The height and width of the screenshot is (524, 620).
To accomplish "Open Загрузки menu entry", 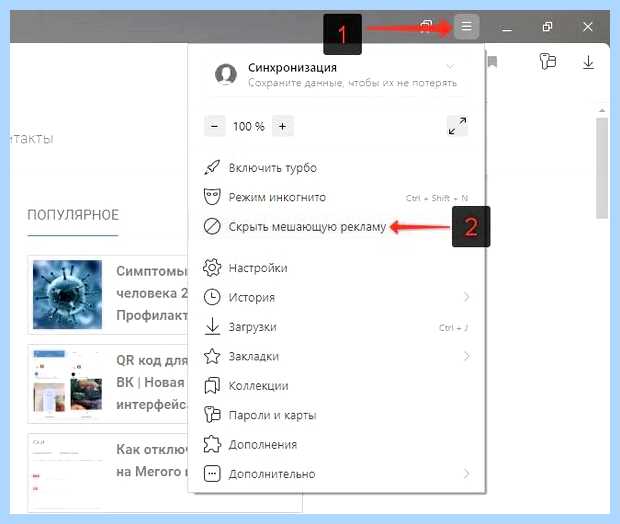I will [x=336, y=327].
